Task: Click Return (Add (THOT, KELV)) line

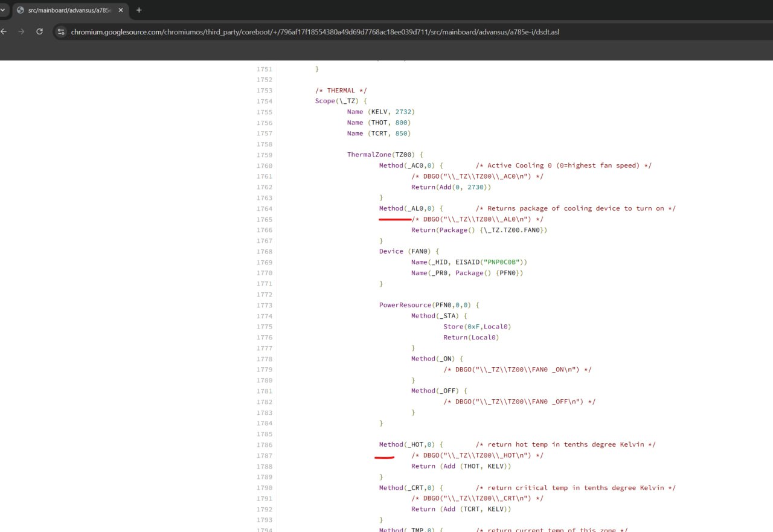Action: point(461,466)
